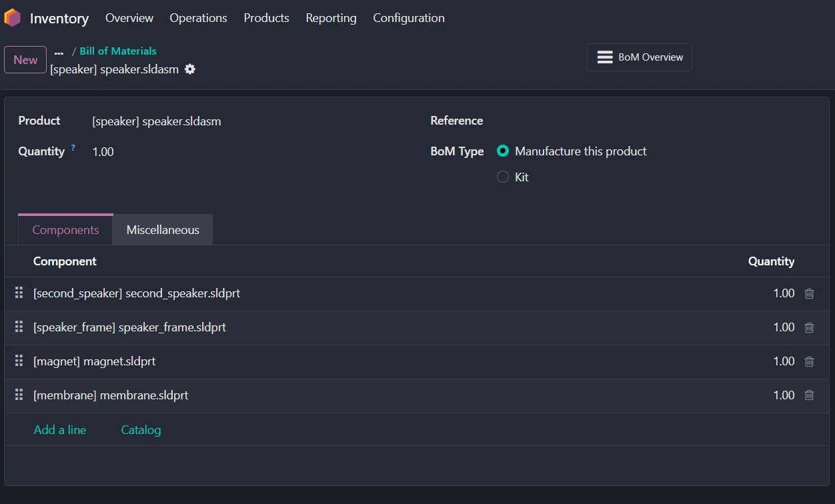This screenshot has height=504, width=835.
Task: Open the Reporting menu
Action: tap(331, 18)
